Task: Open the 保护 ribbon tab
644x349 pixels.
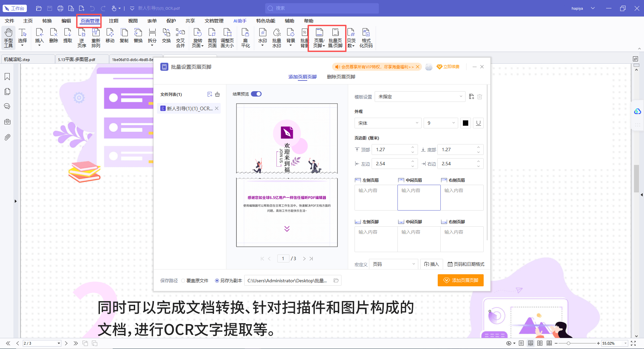Action: click(171, 21)
